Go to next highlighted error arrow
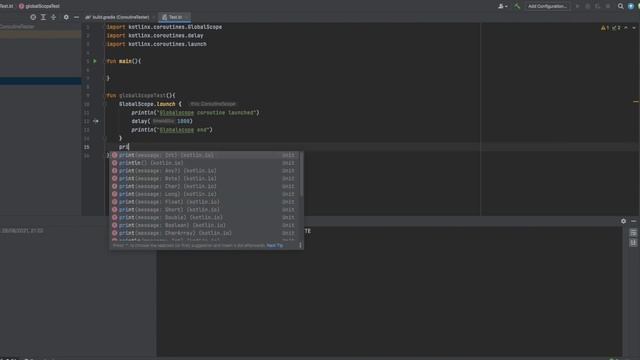The height and width of the screenshot is (360, 640). coord(634,28)
